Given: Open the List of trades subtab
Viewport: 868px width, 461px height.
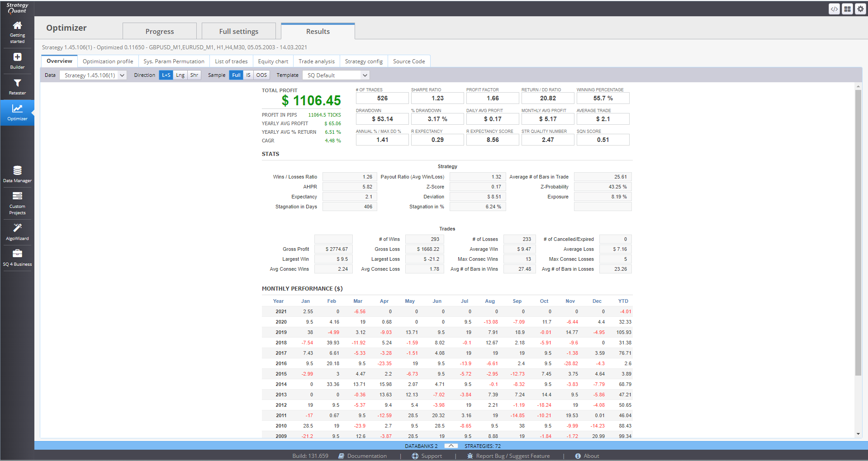Looking at the screenshot, I should [231, 61].
